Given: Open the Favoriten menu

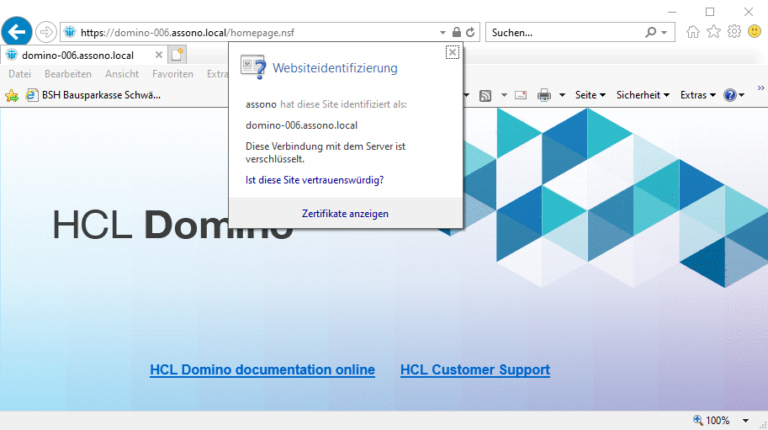Looking at the screenshot, I should (x=172, y=74).
